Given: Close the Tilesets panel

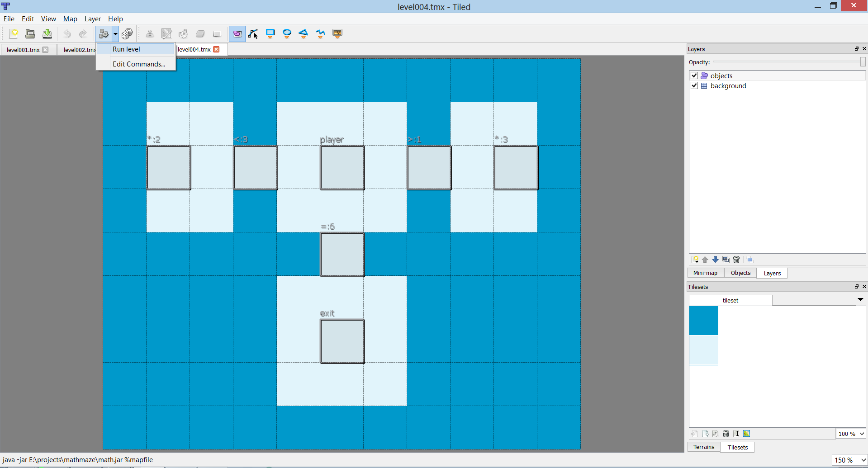Looking at the screenshot, I should [x=864, y=287].
